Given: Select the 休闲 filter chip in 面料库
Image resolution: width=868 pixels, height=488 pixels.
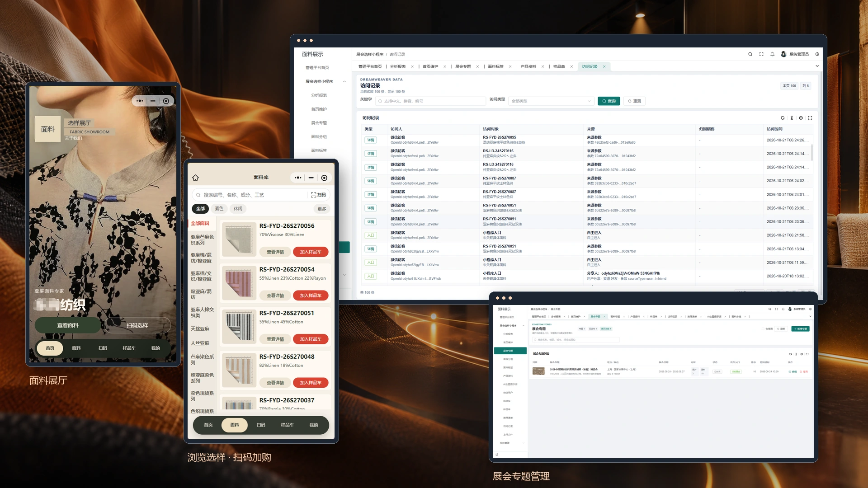Looking at the screenshot, I should point(238,209).
